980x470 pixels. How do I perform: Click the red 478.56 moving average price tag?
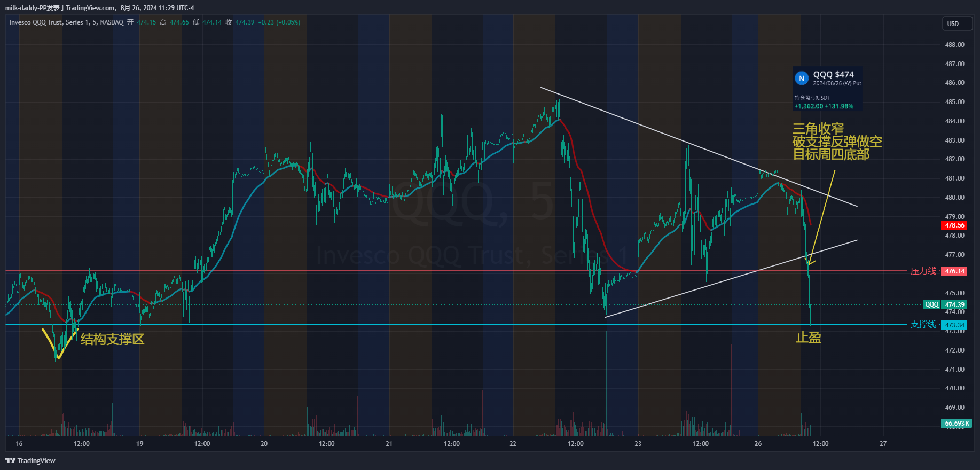[x=954, y=225]
